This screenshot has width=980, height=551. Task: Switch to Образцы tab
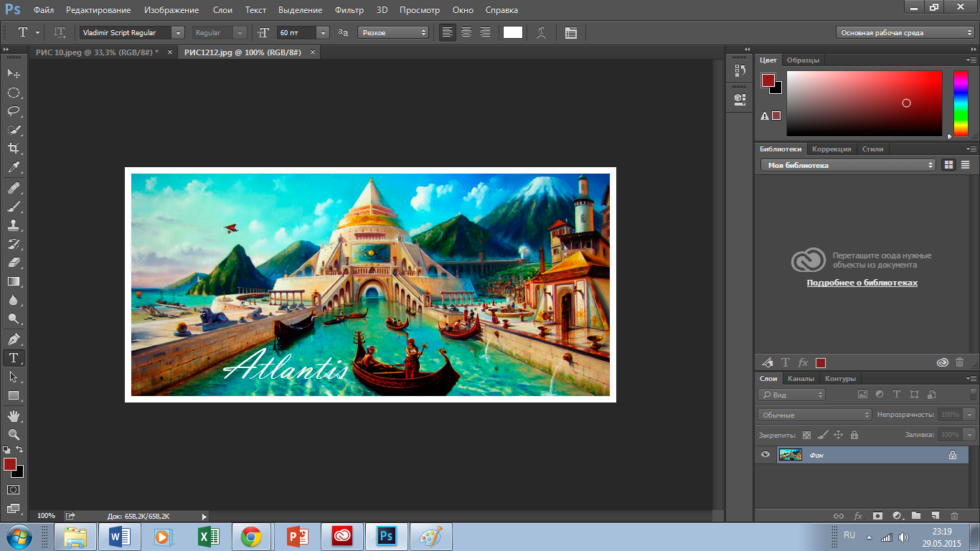tap(803, 60)
